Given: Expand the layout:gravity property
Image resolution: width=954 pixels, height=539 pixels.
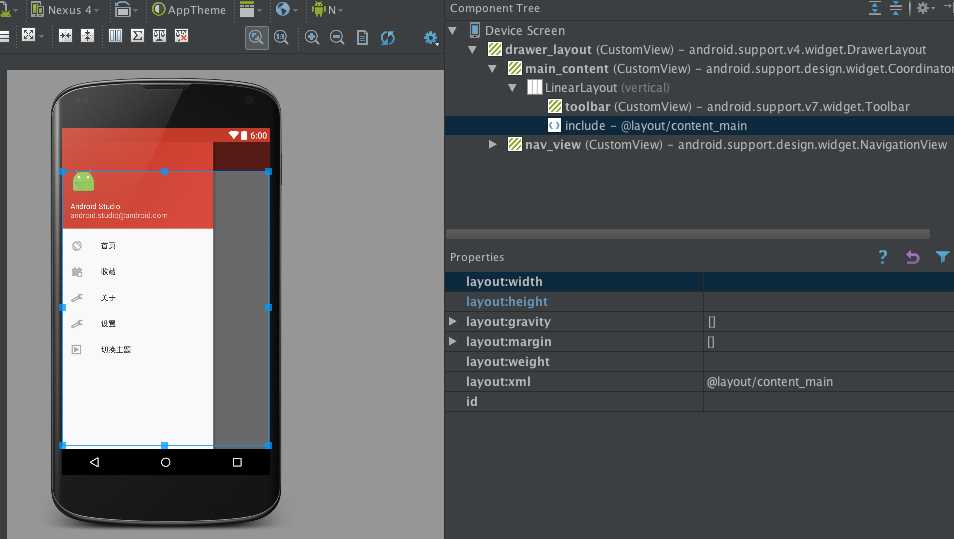Looking at the screenshot, I should (x=453, y=321).
